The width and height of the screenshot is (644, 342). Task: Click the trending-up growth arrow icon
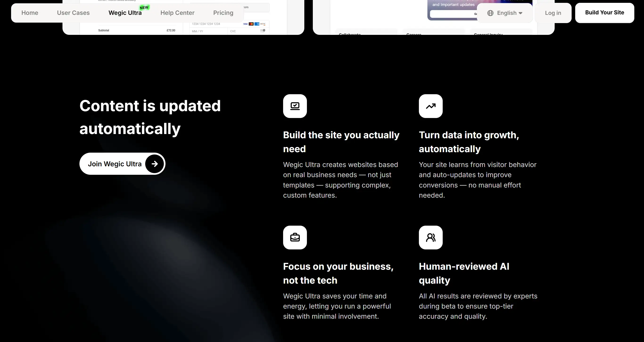431,106
